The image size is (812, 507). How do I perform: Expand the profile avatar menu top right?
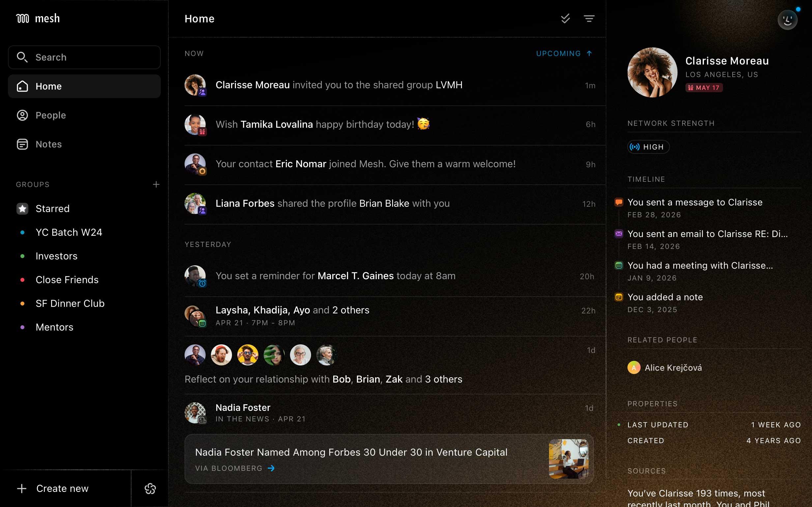788,19
